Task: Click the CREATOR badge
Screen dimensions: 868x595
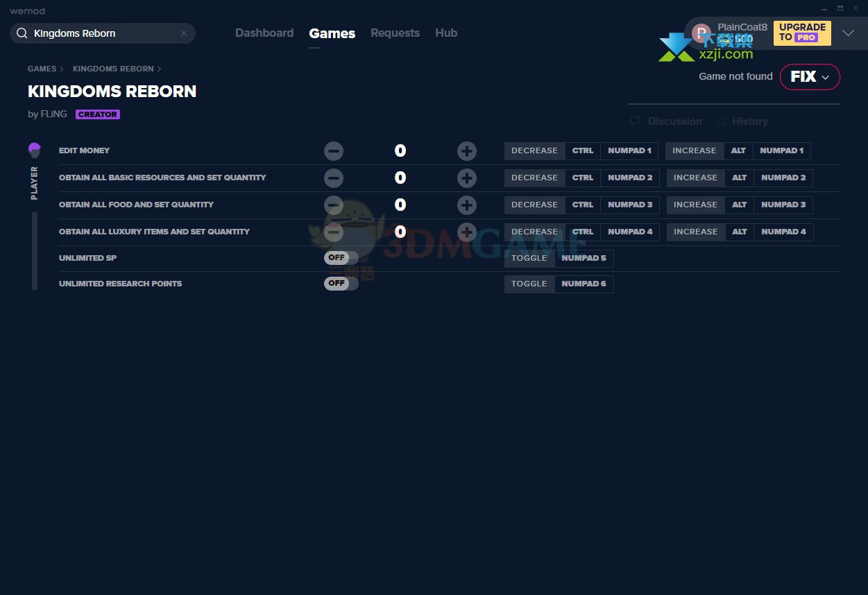Action: pos(98,114)
